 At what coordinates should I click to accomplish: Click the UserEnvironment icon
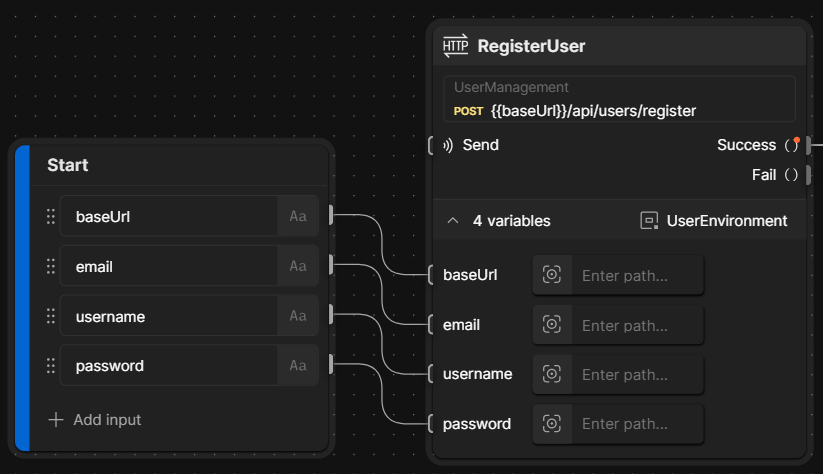[x=649, y=220]
